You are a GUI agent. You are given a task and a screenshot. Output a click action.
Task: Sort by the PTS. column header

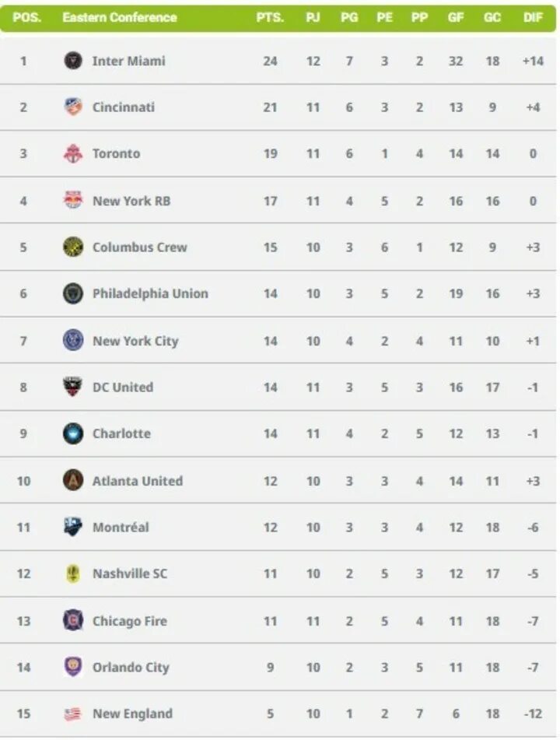point(270,17)
